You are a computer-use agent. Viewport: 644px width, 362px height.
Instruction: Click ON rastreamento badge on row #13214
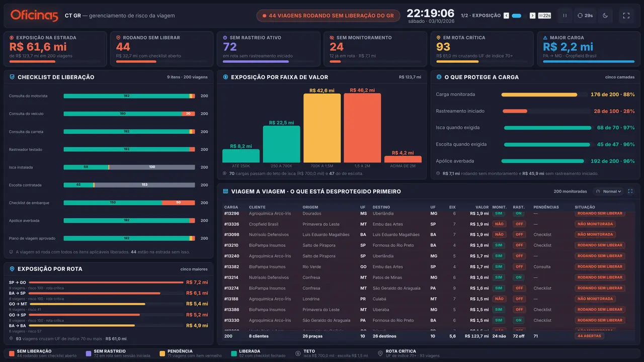click(519, 277)
